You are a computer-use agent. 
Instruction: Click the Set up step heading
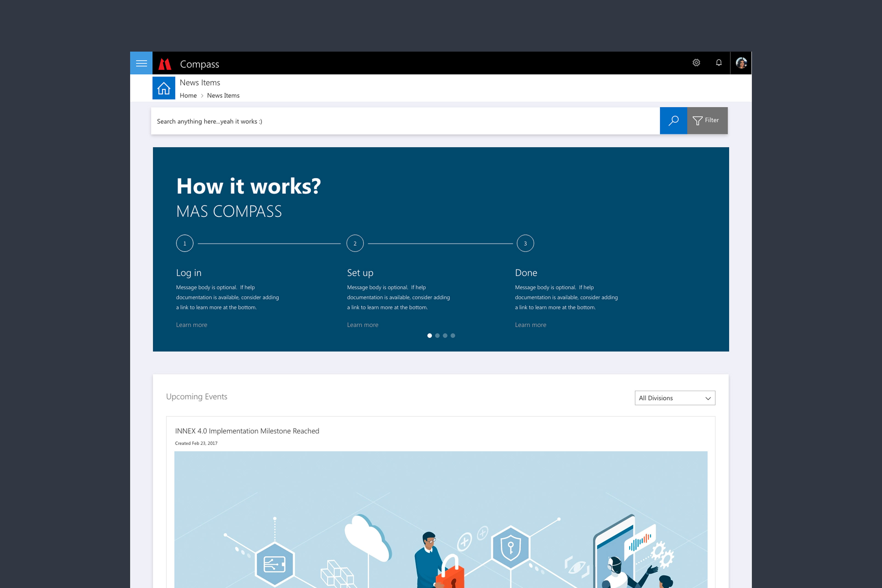pos(360,273)
